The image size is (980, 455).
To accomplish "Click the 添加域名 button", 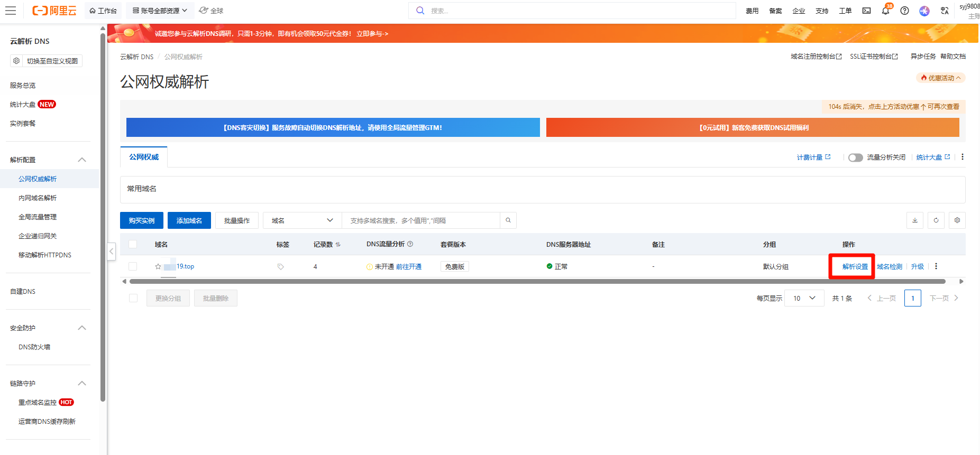I will [x=189, y=220].
